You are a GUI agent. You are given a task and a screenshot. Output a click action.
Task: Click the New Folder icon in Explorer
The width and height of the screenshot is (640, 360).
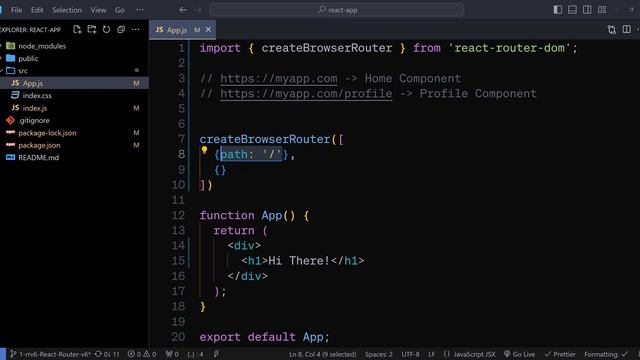(x=92, y=29)
